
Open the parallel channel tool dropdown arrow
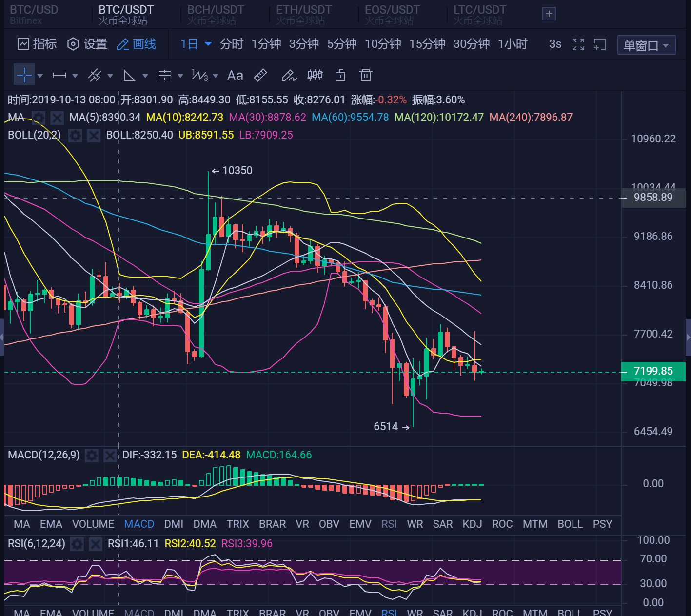pyautogui.click(x=110, y=76)
